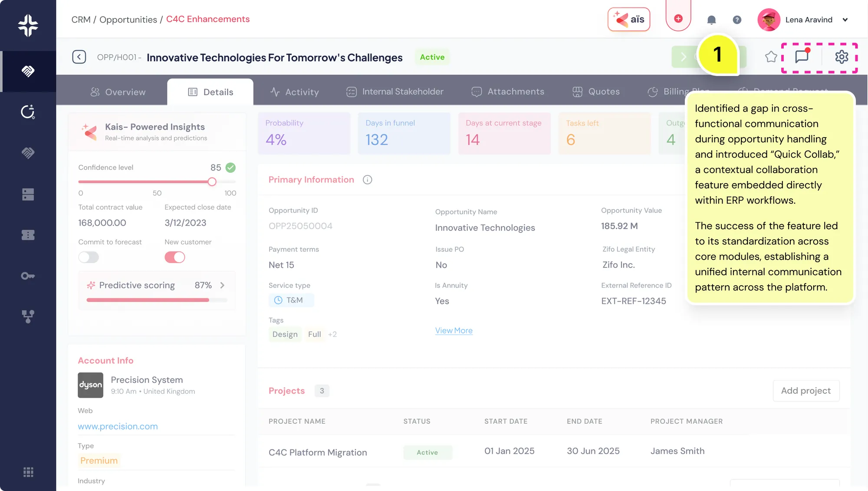Click the T&M service type chip

coord(291,300)
